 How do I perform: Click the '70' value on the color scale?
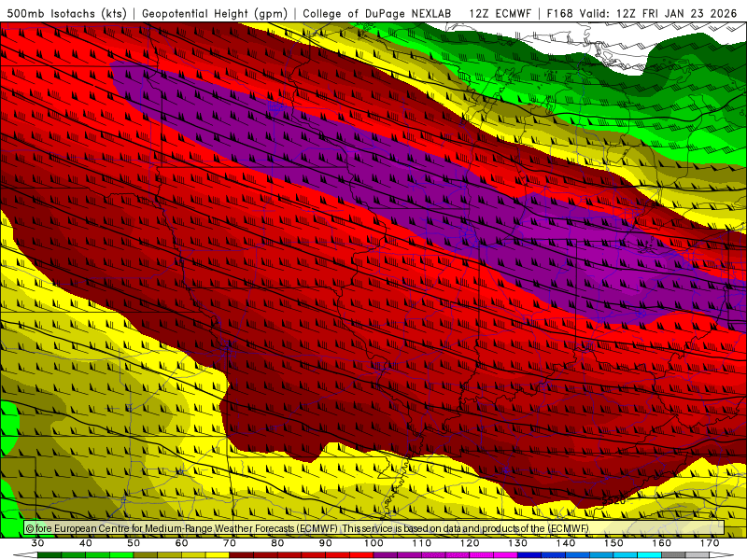pos(230,543)
